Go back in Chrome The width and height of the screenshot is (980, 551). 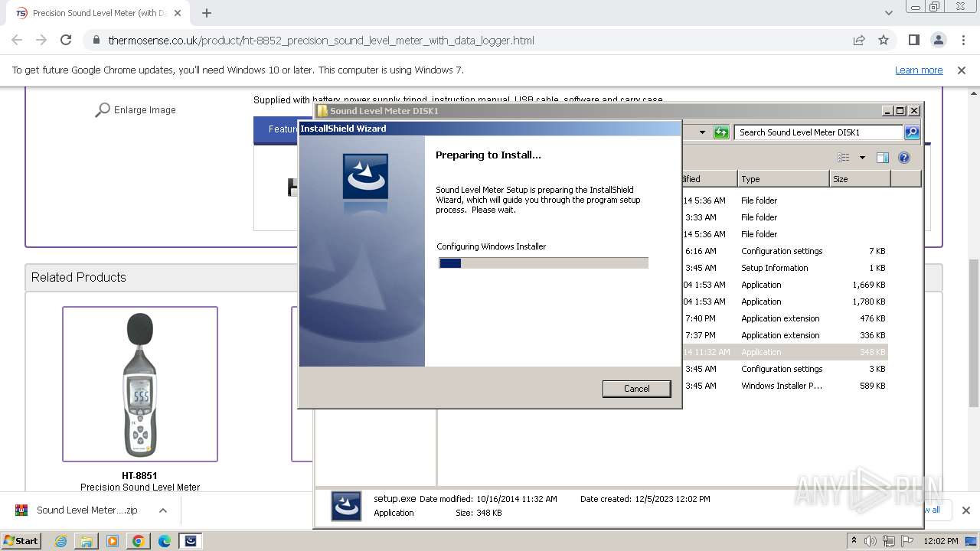click(17, 40)
